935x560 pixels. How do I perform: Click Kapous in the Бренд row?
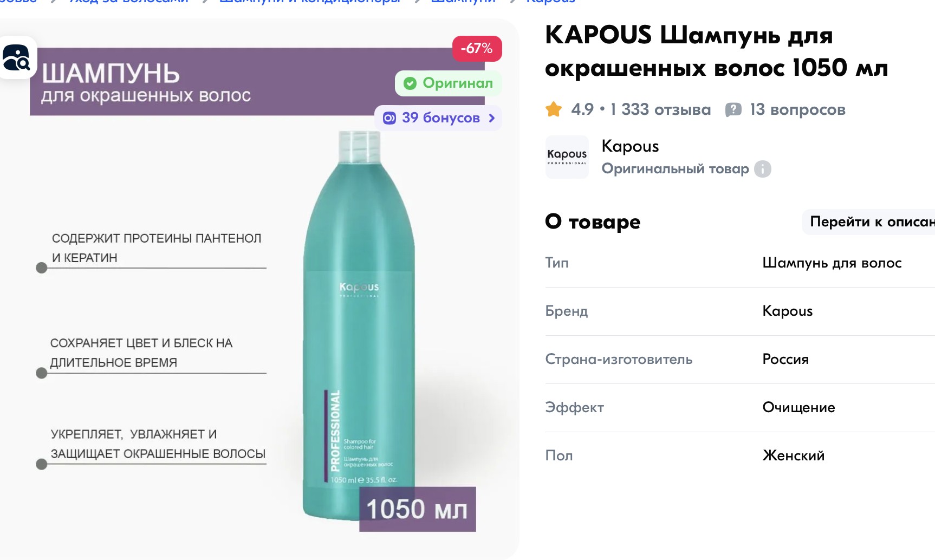click(787, 311)
